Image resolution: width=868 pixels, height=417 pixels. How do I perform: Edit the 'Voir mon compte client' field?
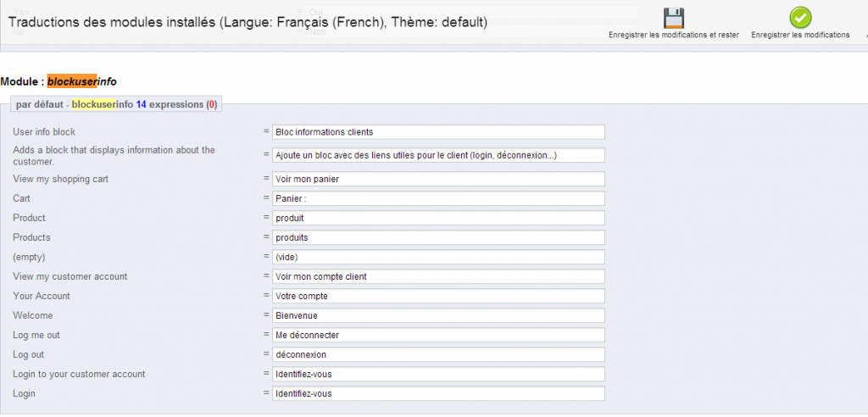438,276
